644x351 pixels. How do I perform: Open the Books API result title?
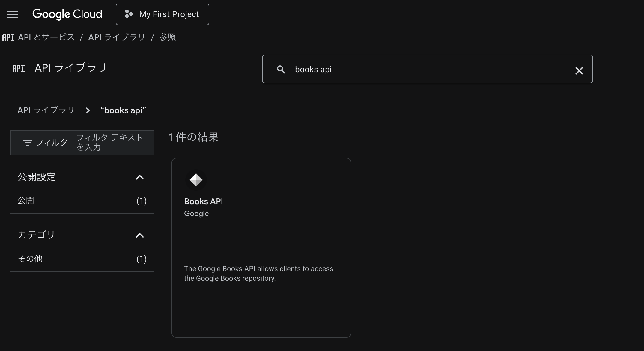pyautogui.click(x=204, y=202)
